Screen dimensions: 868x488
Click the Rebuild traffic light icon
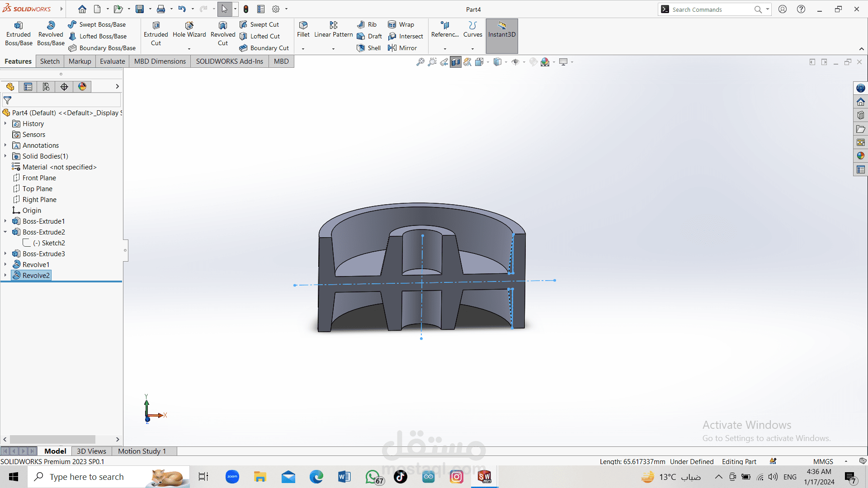[246, 9]
